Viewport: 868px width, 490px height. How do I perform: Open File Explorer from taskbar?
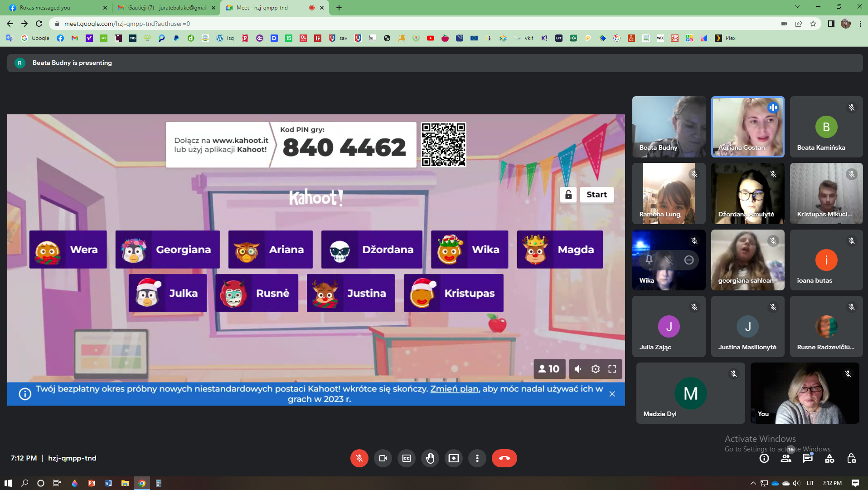[x=125, y=483]
